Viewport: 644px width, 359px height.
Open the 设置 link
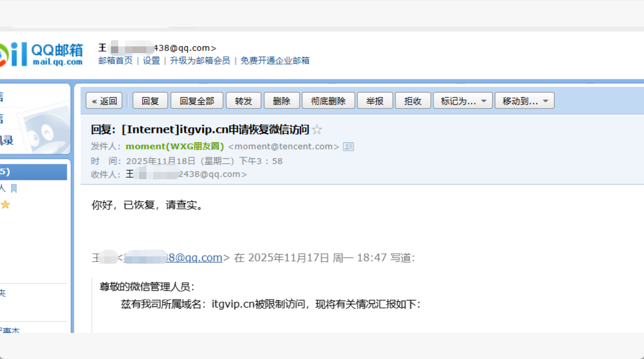point(152,60)
